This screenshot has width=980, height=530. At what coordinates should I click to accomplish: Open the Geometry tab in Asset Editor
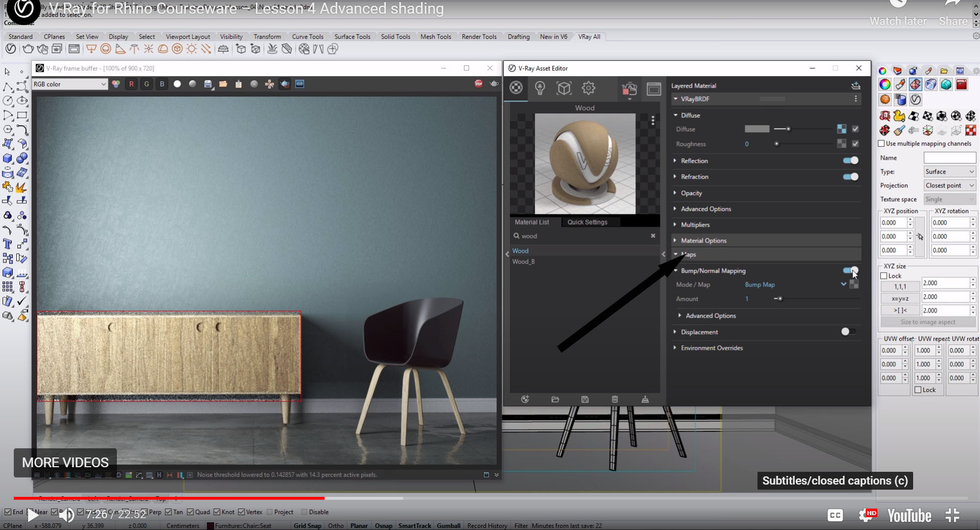564,88
